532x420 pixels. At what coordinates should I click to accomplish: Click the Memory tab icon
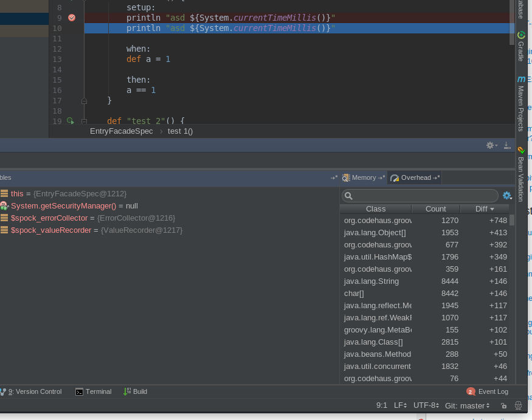[x=346, y=178]
